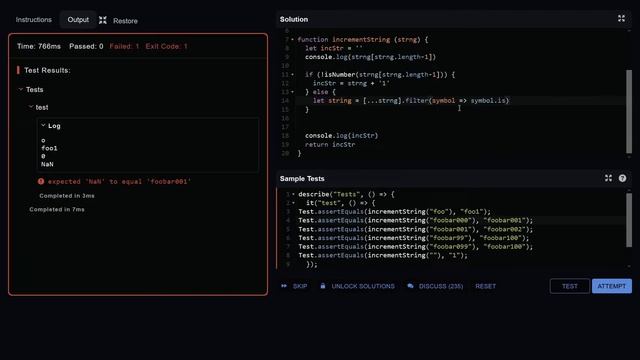Fold the if block at line 11
Image resolution: width=640 pixels, height=360 pixels.
[292, 75]
